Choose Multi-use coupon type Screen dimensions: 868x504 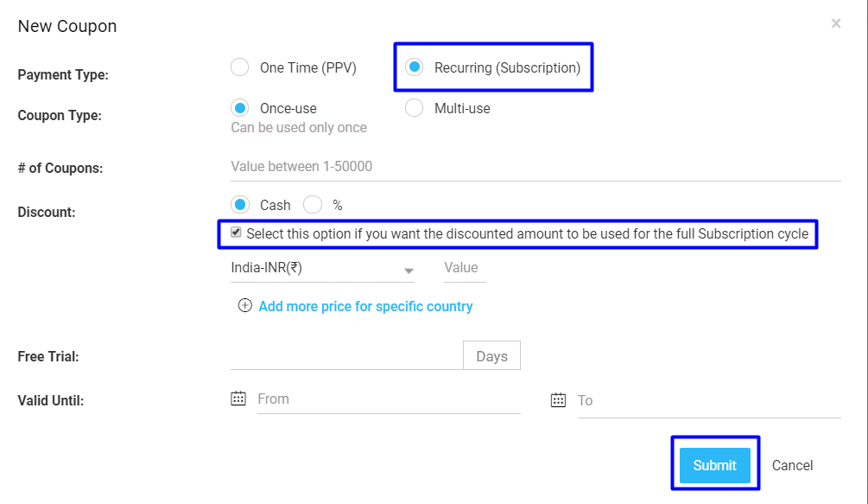coord(414,107)
